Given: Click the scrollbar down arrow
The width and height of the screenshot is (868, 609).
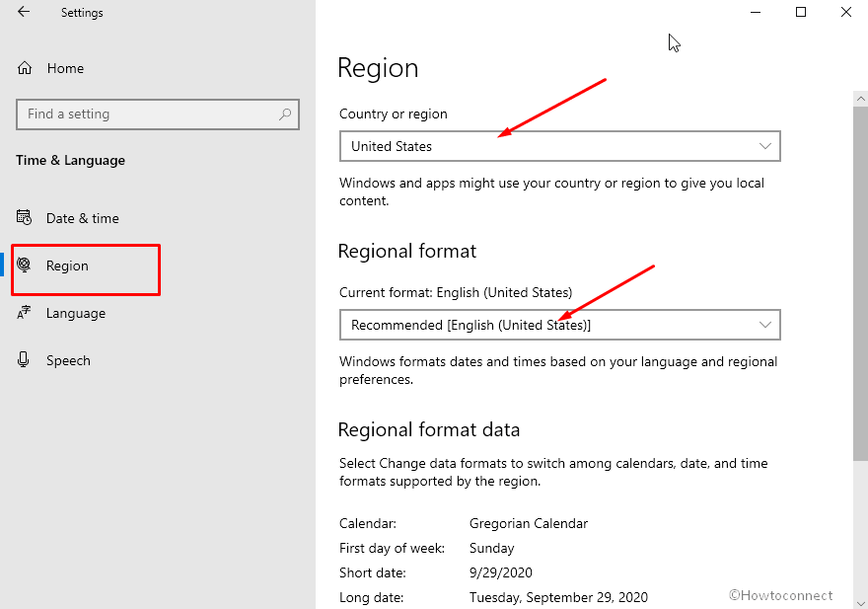Looking at the screenshot, I should pyautogui.click(x=860, y=603).
